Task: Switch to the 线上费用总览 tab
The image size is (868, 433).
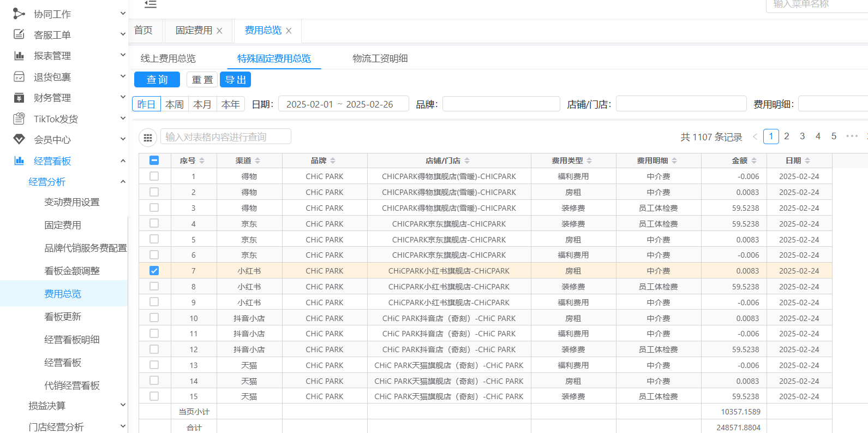Action: coord(168,58)
